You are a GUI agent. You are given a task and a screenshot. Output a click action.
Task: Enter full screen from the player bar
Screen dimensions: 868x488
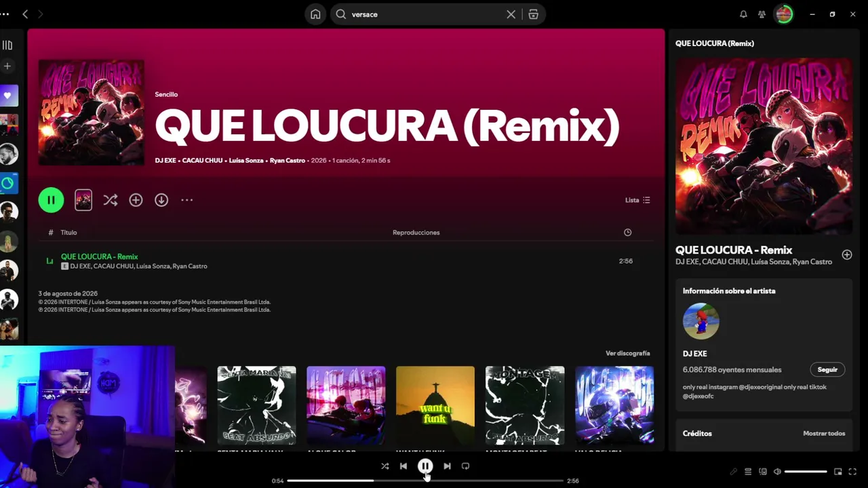click(853, 472)
